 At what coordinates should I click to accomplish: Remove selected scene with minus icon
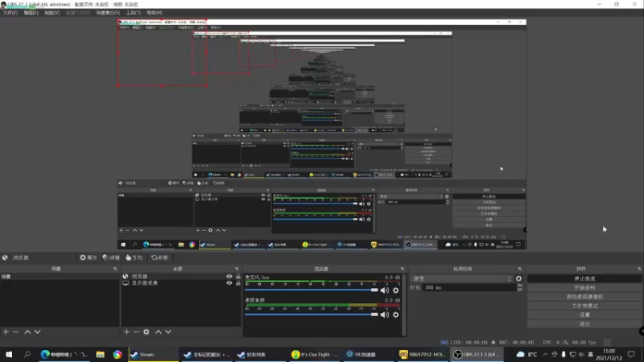click(15, 331)
